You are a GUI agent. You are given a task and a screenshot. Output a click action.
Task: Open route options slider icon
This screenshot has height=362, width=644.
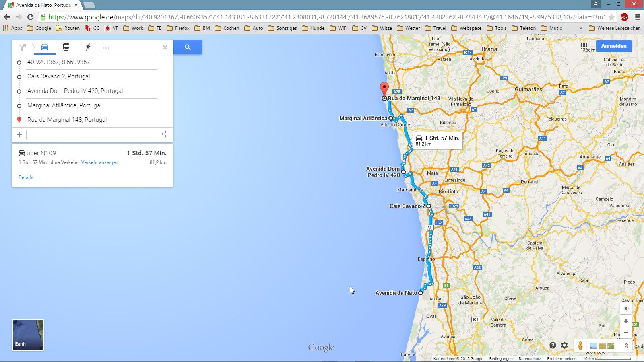[x=164, y=134]
